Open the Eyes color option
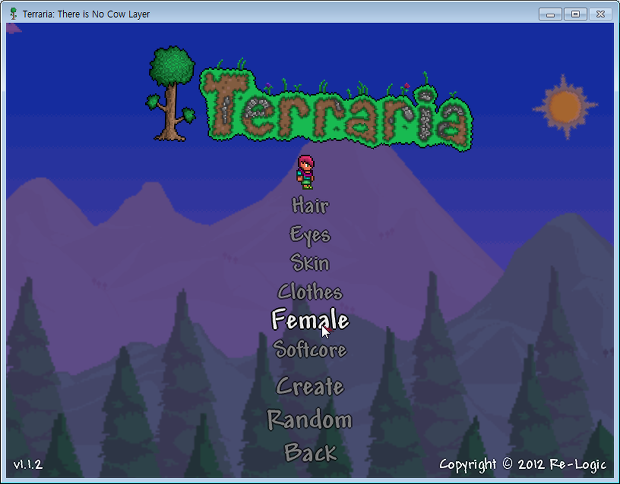The image size is (620, 484). [x=310, y=235]
